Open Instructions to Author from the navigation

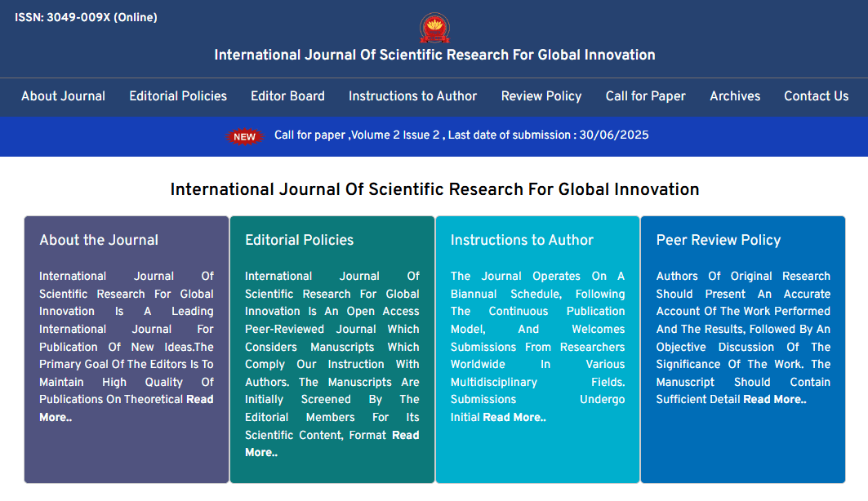coord(412,97)
